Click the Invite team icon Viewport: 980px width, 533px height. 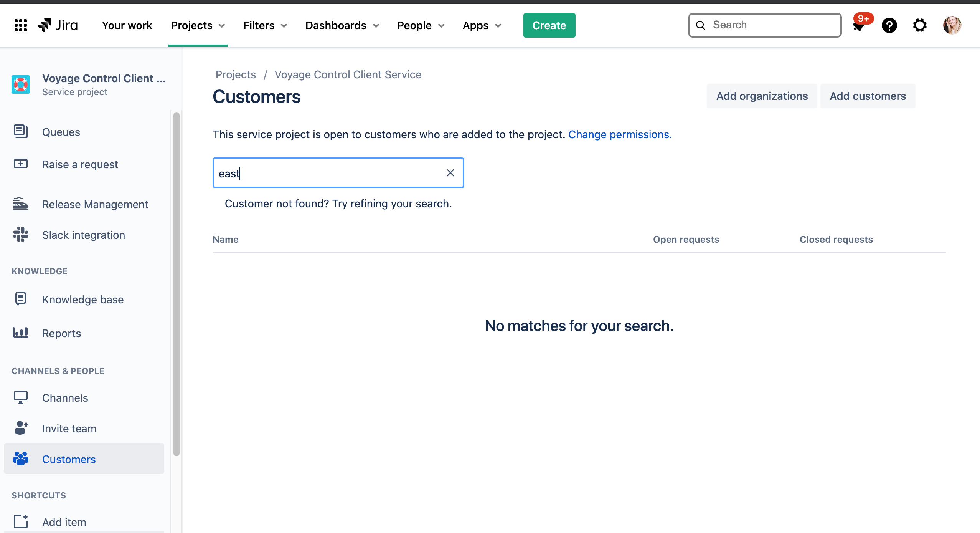[x=21, y=428]
